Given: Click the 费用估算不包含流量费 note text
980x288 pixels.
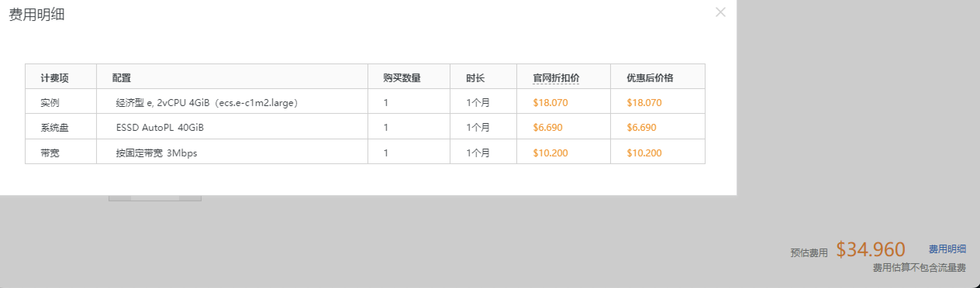Looking at the screenshot, I should point(919,267).
